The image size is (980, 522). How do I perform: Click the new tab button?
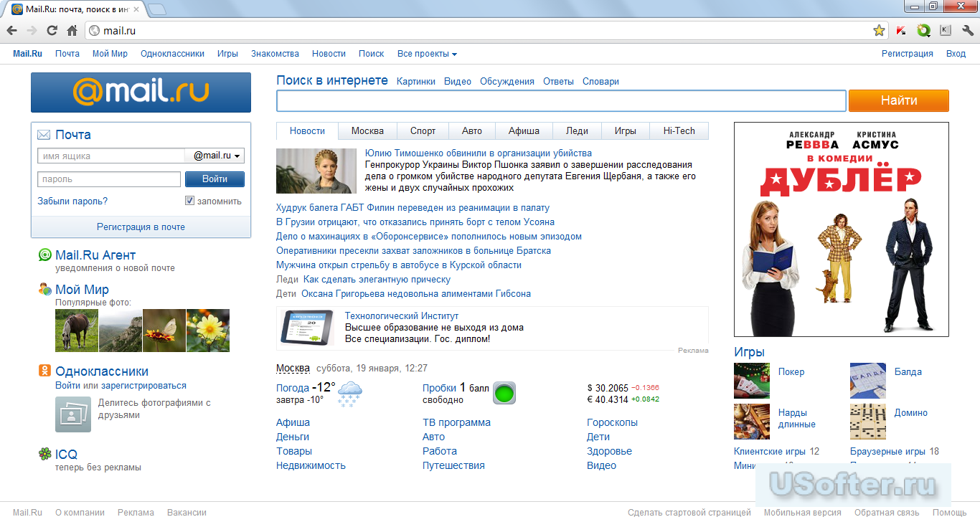(156, 9)
